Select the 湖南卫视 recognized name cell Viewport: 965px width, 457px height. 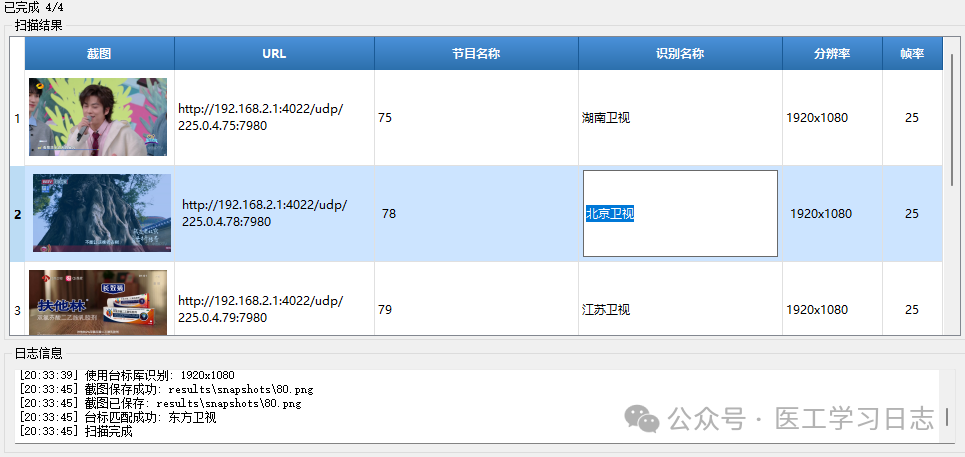(x=680, y=117)
